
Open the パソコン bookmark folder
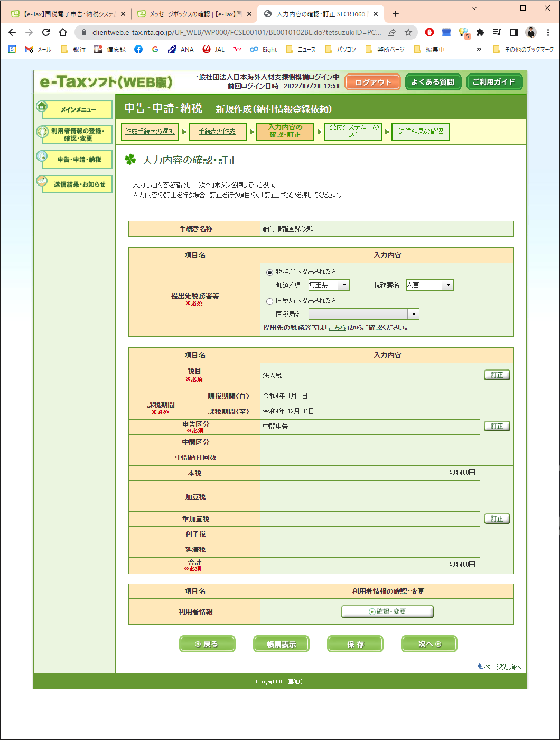[341, 49]
